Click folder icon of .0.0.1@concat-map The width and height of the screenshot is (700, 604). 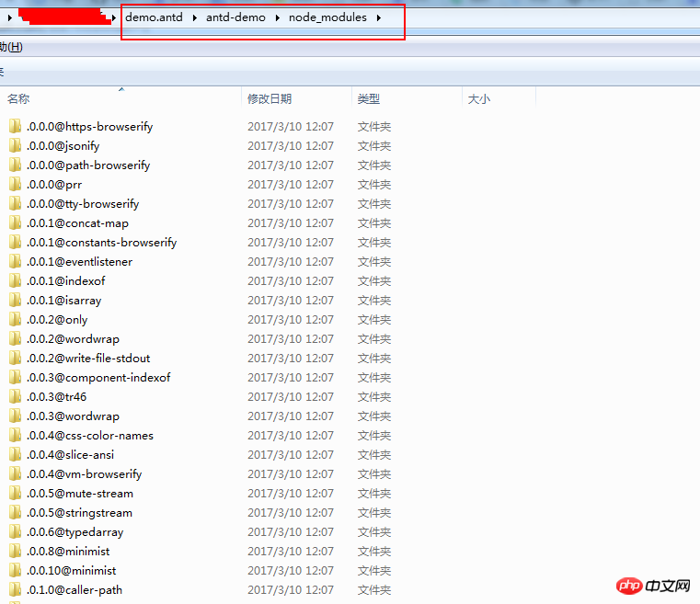tap(15, 222)
